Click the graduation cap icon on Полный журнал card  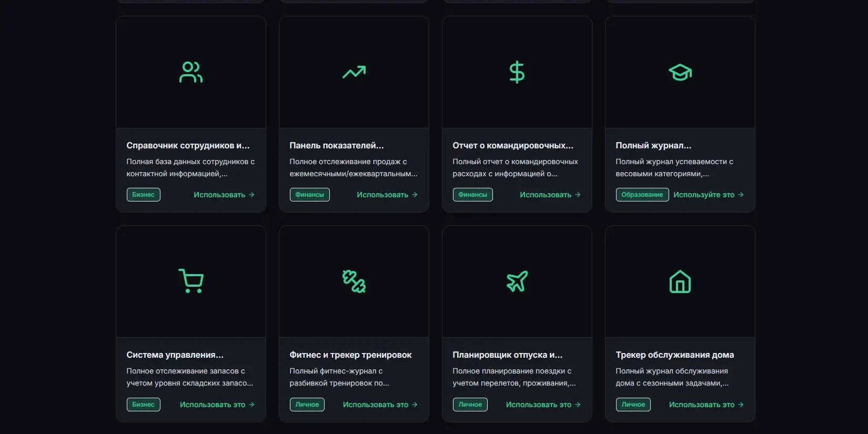(680, 72)
